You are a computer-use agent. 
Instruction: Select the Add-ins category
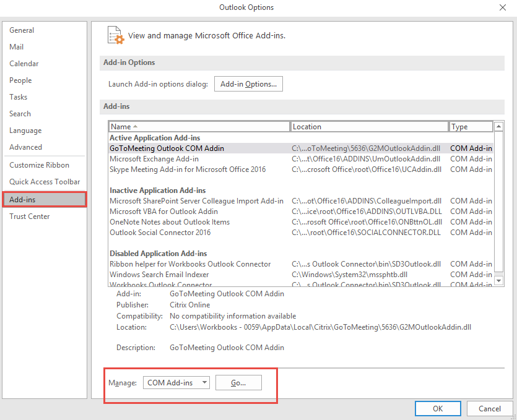45,200
